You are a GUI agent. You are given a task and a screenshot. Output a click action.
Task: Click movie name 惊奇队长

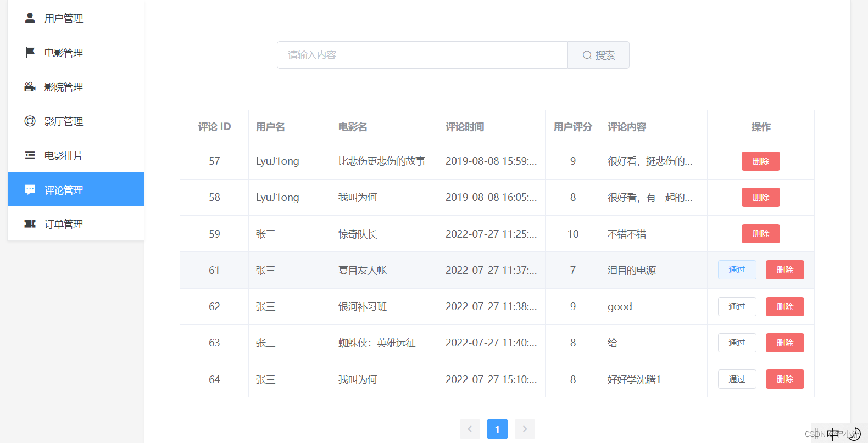coord(358,234)
